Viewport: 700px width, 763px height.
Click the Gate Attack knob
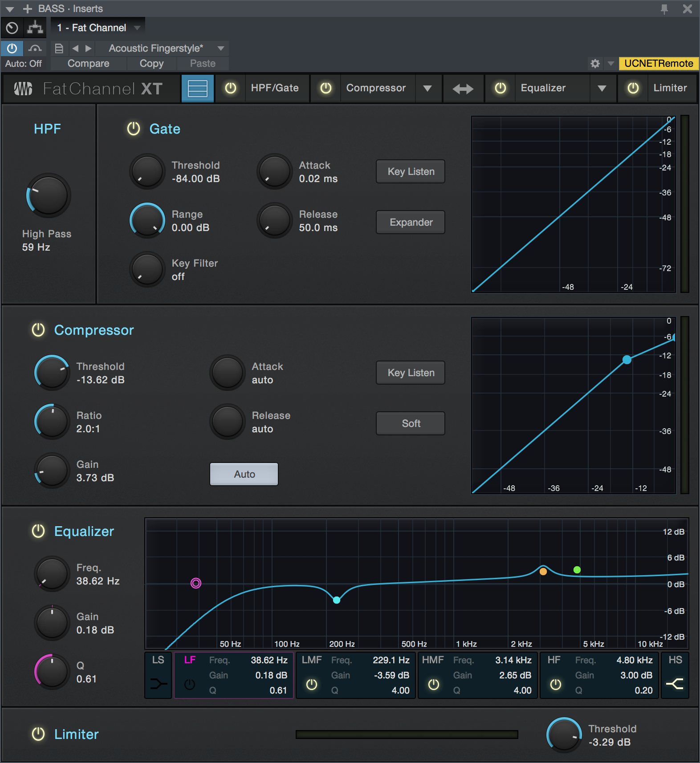[275, 171]
